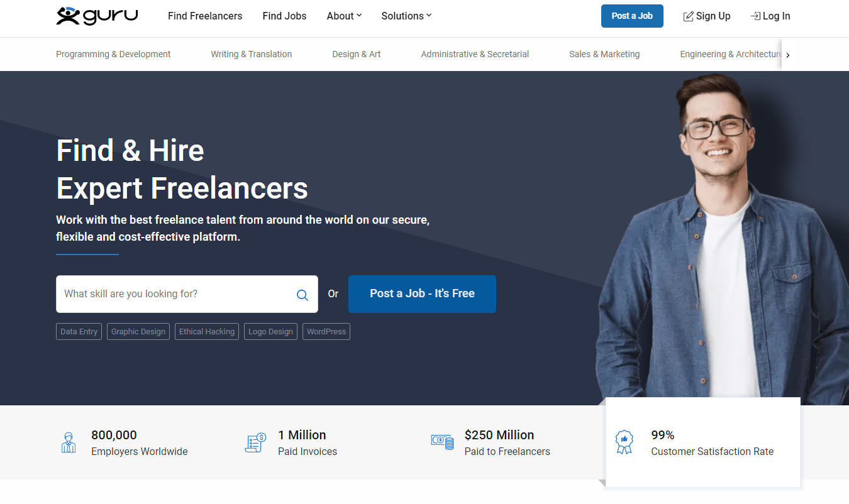Choose the Logo Design skill tag
Screen dimensions: 849x504
coord(270,332)
